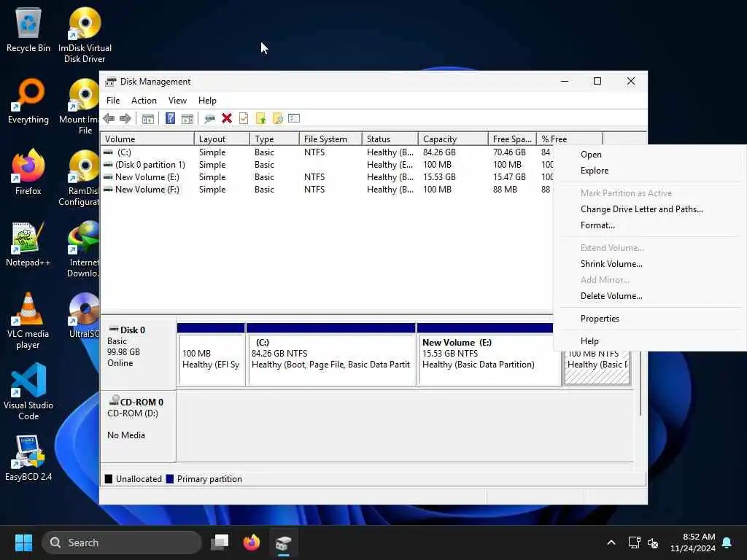The width and height of the screenshot is (747, 560).
Task: Select the RamDisk Configuration desktop icon
Action: (80, 178)
